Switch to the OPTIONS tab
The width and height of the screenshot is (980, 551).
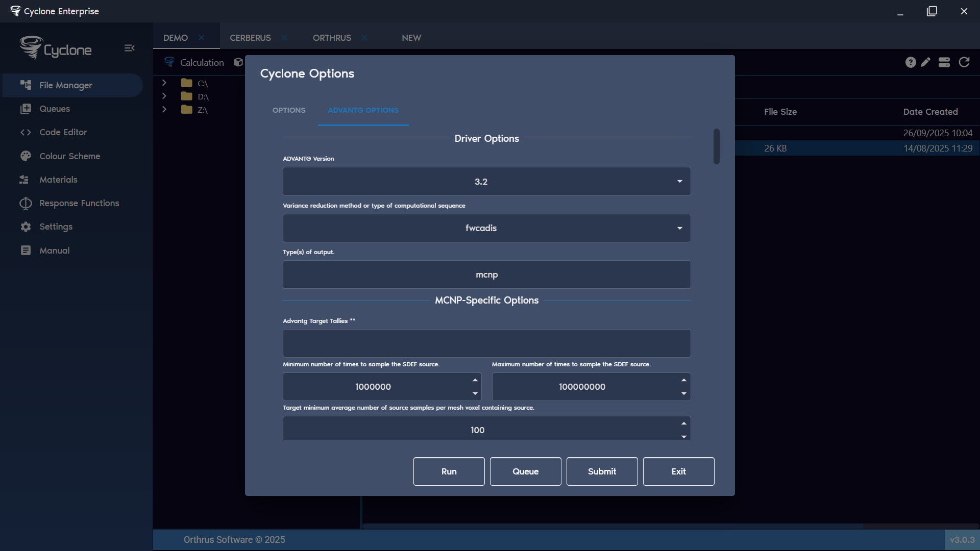click(x=288, y=110)
